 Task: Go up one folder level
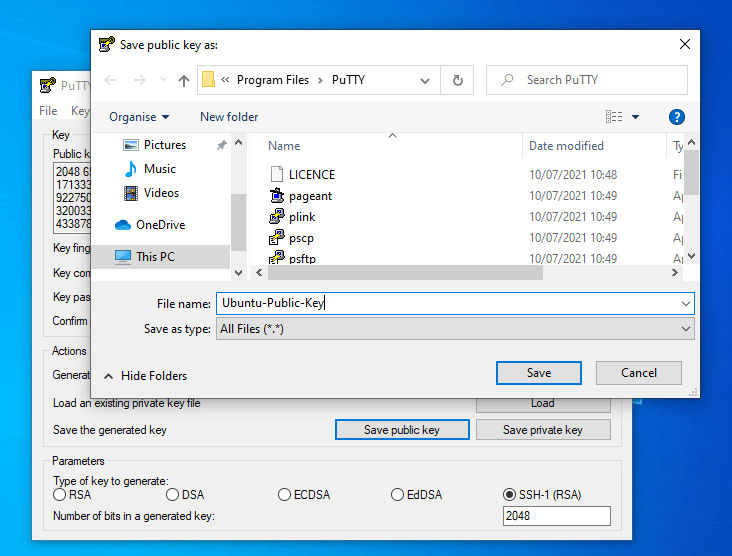pos(184,81)
